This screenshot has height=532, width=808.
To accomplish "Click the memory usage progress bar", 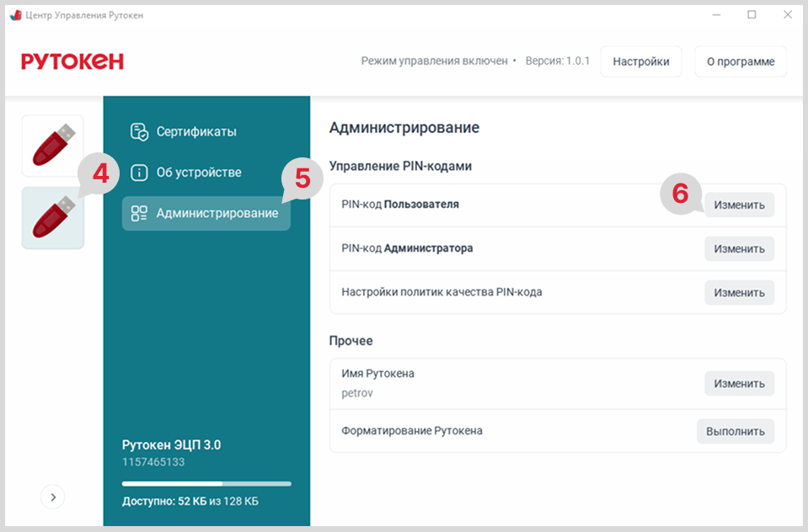I will click(x=206, y=484).
